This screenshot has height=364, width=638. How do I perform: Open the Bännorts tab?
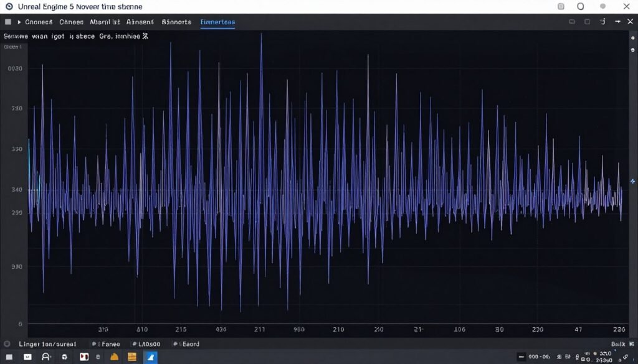[176, 22]
